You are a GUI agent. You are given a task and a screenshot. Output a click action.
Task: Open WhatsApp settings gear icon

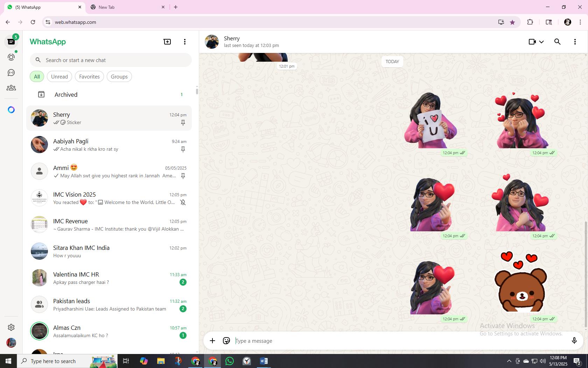pyautogui.click(x=11, y=327)
